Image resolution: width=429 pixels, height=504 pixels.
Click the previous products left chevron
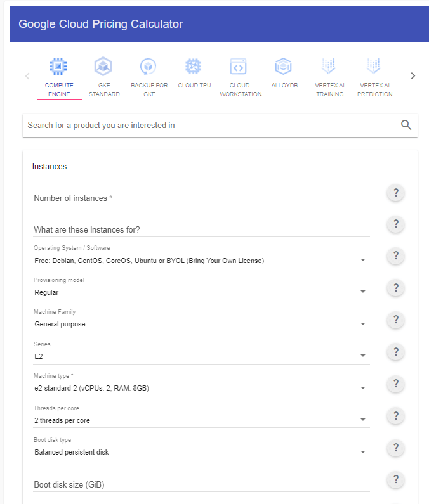[x=27, y=76]
